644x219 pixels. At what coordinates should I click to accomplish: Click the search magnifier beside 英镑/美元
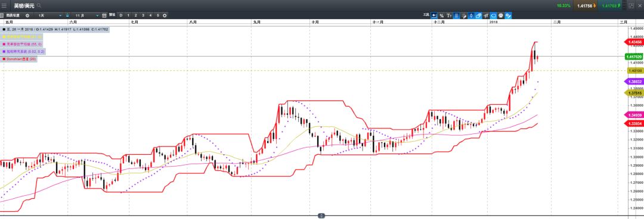(39, 6)
